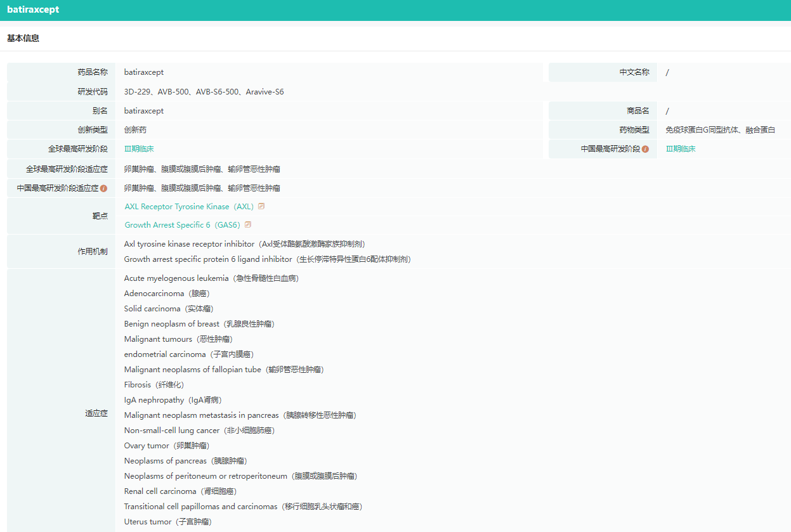The height and width of the screenshot is (532, 791).
Task: Click Solid carcinoma（实体瘤）indication
Action: pyautogui.click(x=169, y=309)
